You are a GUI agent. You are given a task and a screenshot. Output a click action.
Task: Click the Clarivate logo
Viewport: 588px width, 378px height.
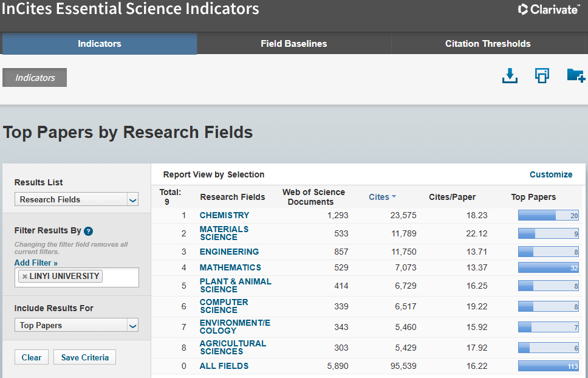coord(549,9)
